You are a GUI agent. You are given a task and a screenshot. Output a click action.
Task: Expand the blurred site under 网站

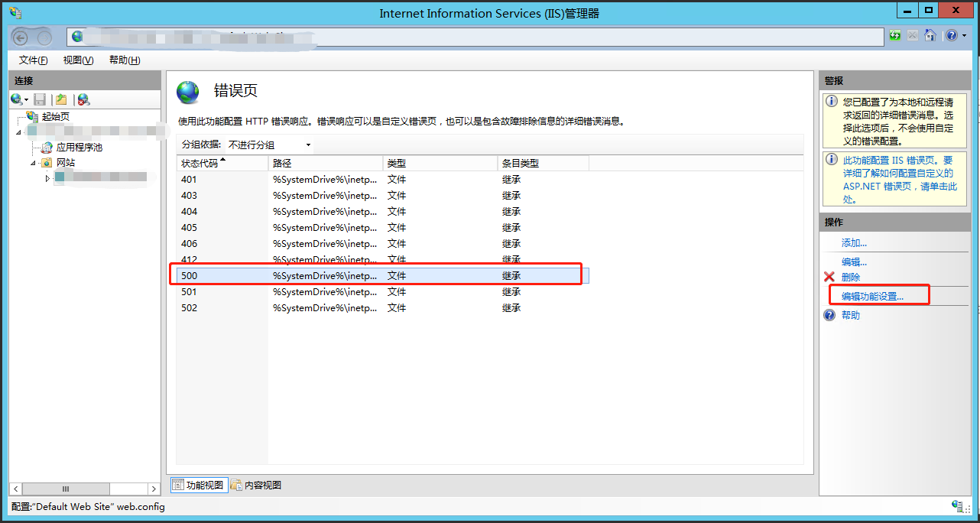click(47, 178)
